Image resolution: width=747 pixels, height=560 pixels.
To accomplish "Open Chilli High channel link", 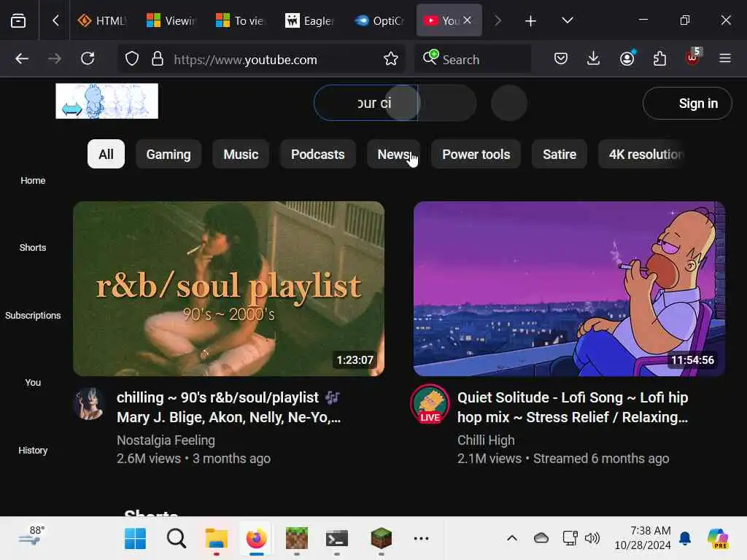I will [486, 440].
